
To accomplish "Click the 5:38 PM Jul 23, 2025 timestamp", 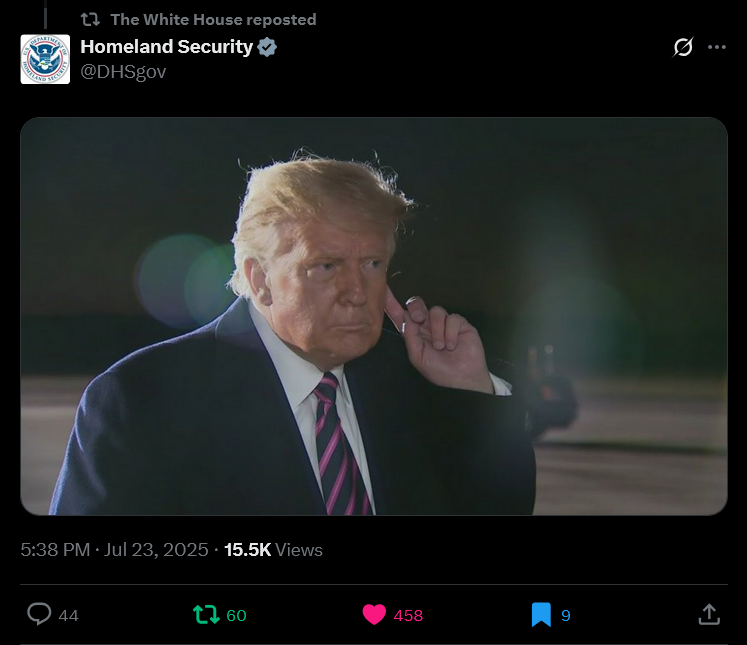I will (114, 550).
